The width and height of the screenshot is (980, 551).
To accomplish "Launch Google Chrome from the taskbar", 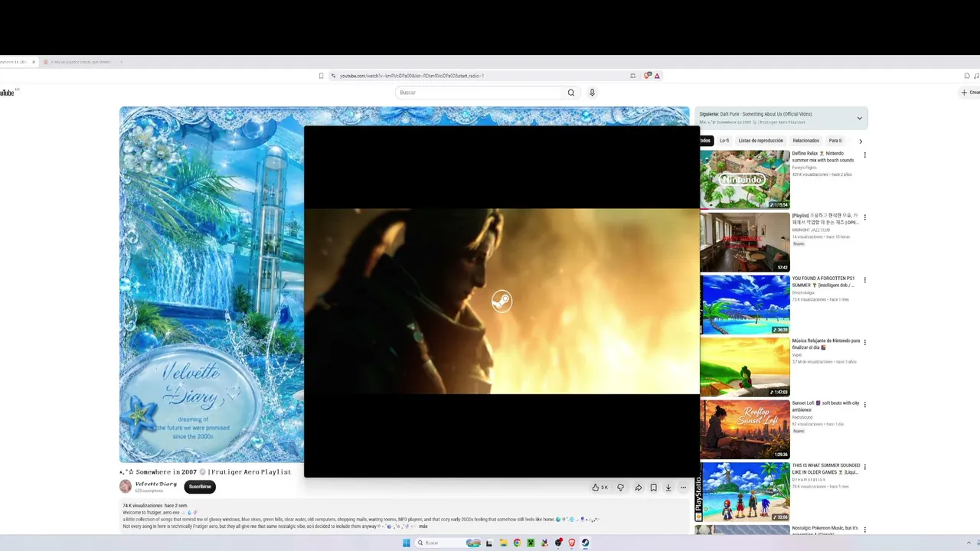I will coord(517,543).
